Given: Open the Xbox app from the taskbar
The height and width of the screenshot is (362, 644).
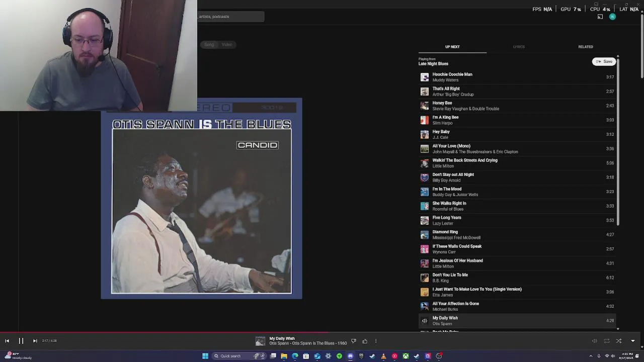Looking at the screenshot, I should 406,356.
